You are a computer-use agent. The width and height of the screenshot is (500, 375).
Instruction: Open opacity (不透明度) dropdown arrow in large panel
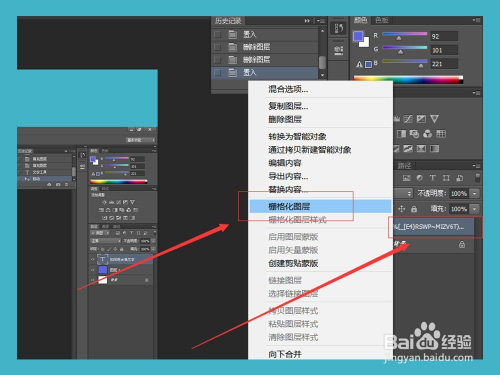click(474, 193)
